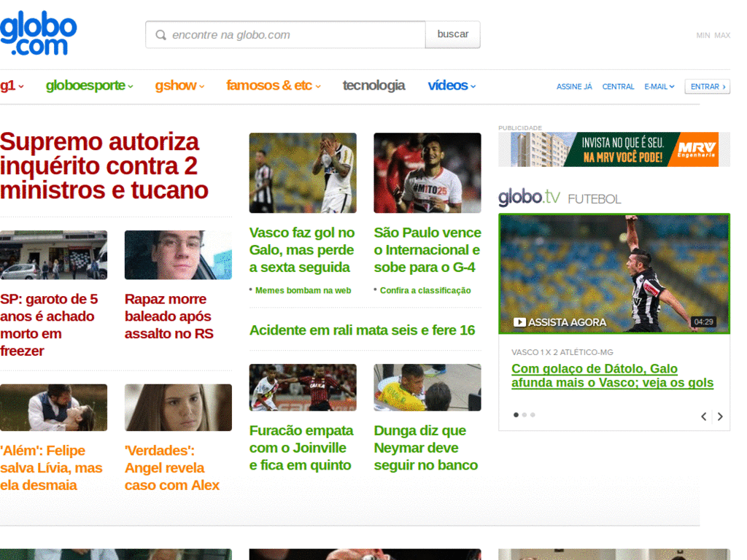Advance the video carousel with the right arrow

pyautogui.click(x=719, y=416)
